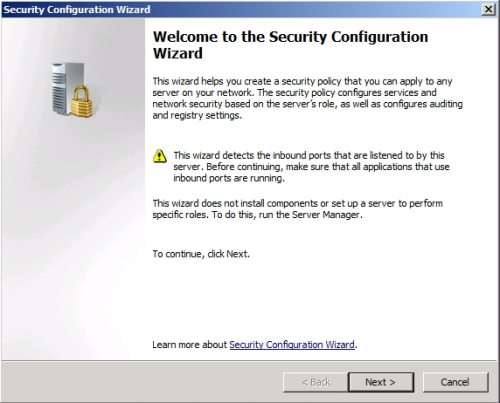
Task: Click the empty gray button bar left of Back
Action: click(142, 382)
